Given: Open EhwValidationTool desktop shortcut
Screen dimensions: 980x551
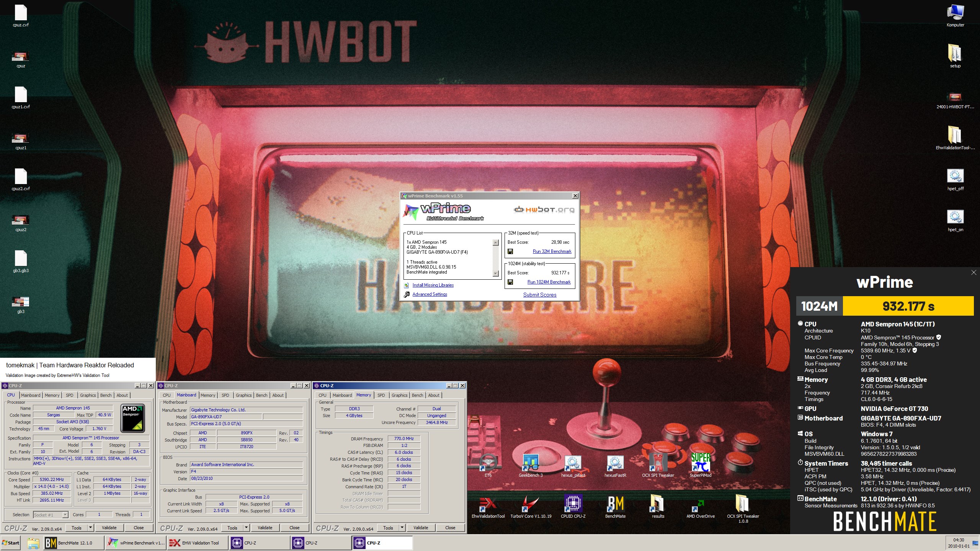Looking at the screenshot, I should click(x=488, y=507).
